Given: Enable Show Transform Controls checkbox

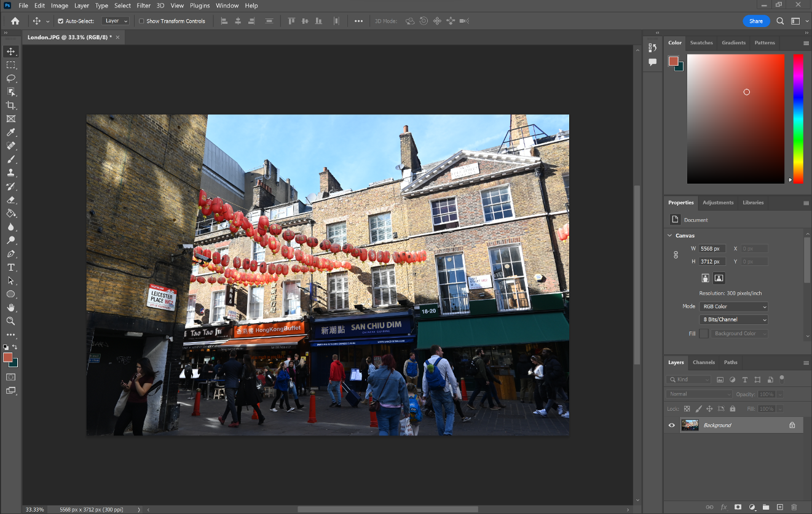Looking at the screenshot, I should tap(141, 21).
